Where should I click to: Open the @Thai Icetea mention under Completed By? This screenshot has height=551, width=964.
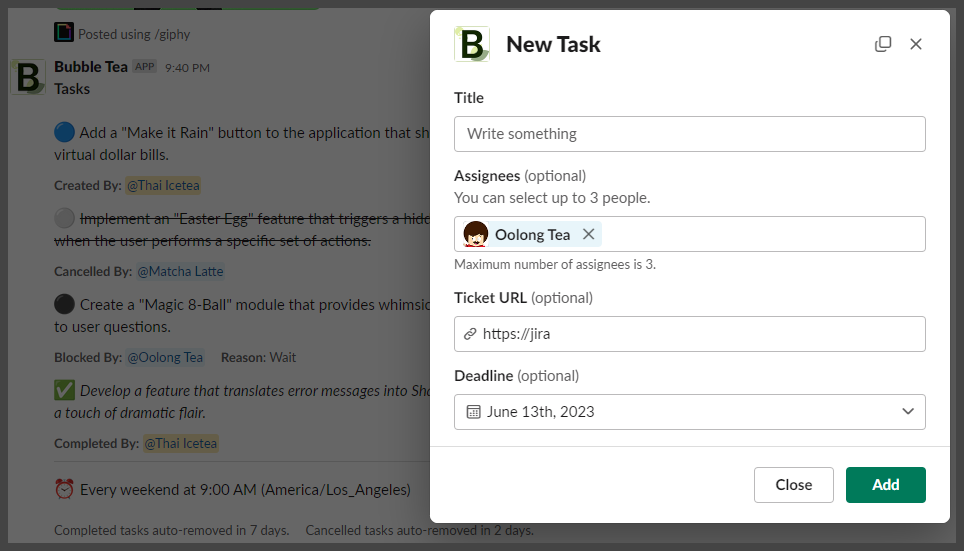coord(181,443)
